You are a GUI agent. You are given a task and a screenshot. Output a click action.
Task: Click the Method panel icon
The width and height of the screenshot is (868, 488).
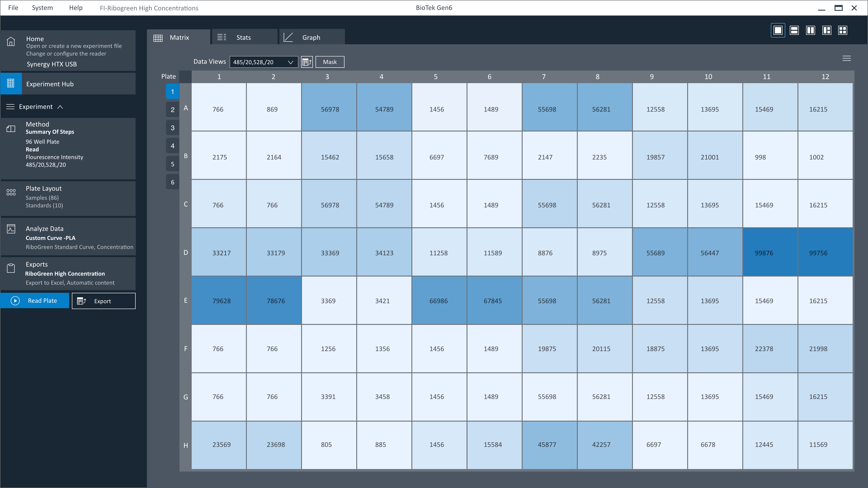(x=11, y=129)
